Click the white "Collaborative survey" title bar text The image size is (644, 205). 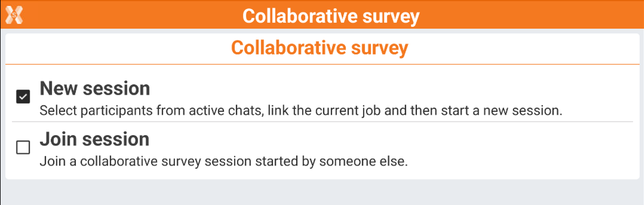click(331, 16)
